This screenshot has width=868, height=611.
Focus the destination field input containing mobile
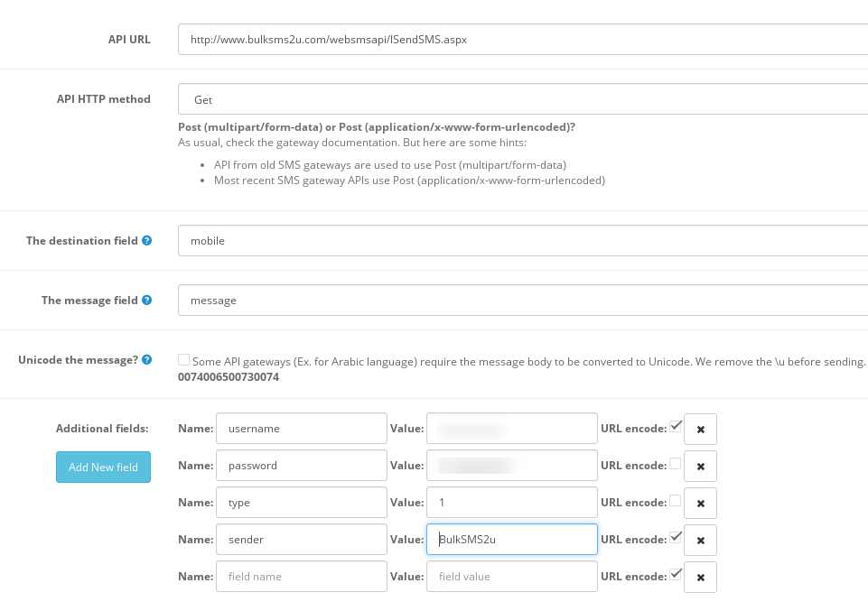click(x=522, y=241)
